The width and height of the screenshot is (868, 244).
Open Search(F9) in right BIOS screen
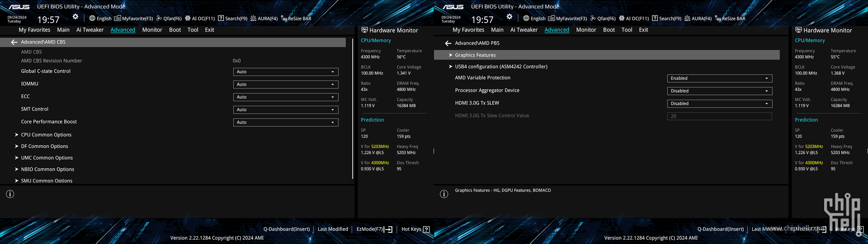(x=667, y=19)
